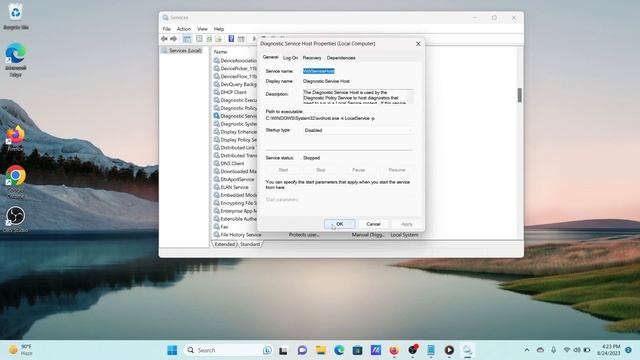Switch to the Extended view tab
640x360 pixels.
click(224, 244)
